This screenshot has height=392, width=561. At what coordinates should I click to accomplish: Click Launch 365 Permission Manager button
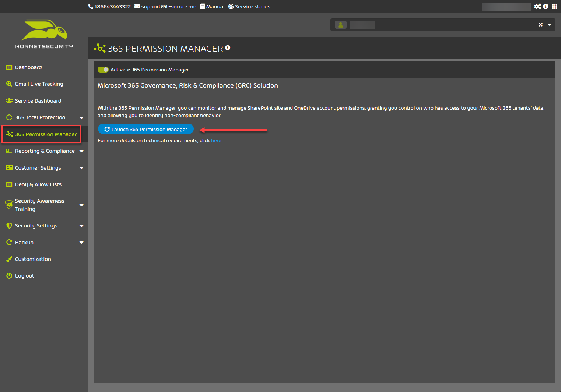click(146, 129)
